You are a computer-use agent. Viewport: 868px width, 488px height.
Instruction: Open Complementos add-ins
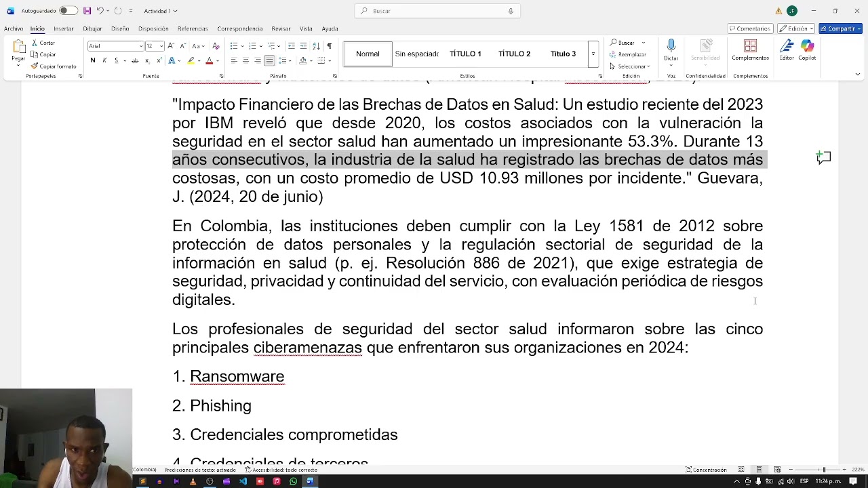pos(750,50)
